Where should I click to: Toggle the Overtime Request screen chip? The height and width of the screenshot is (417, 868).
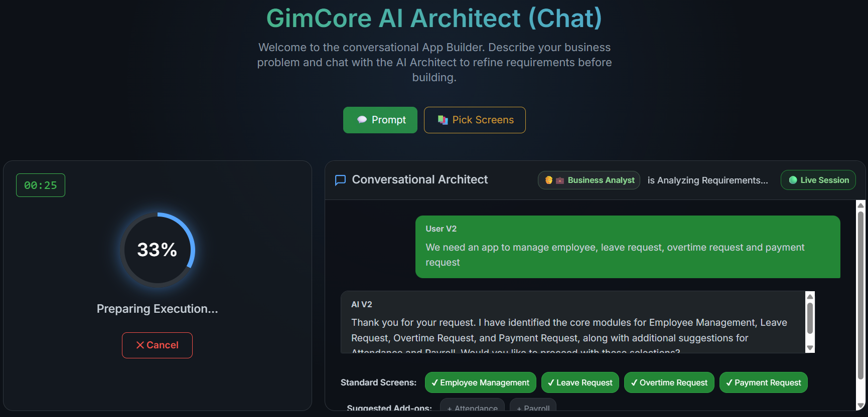(x=669, y=382)
